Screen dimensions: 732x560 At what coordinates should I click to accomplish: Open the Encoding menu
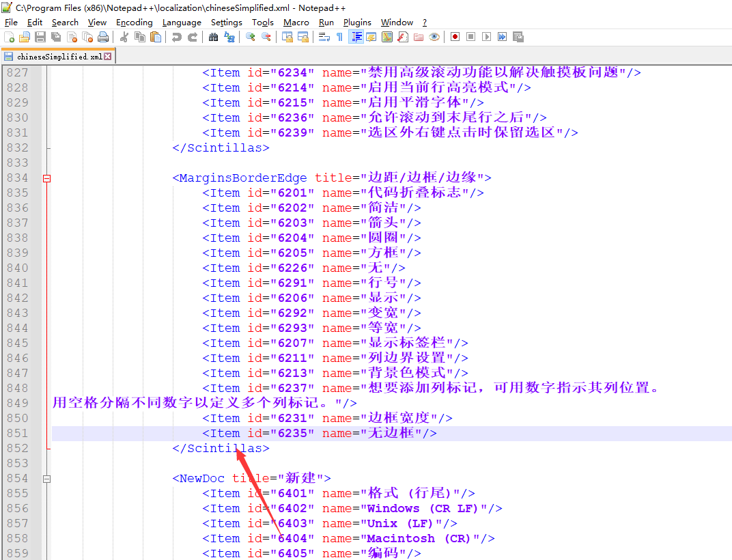coord(135,23)
